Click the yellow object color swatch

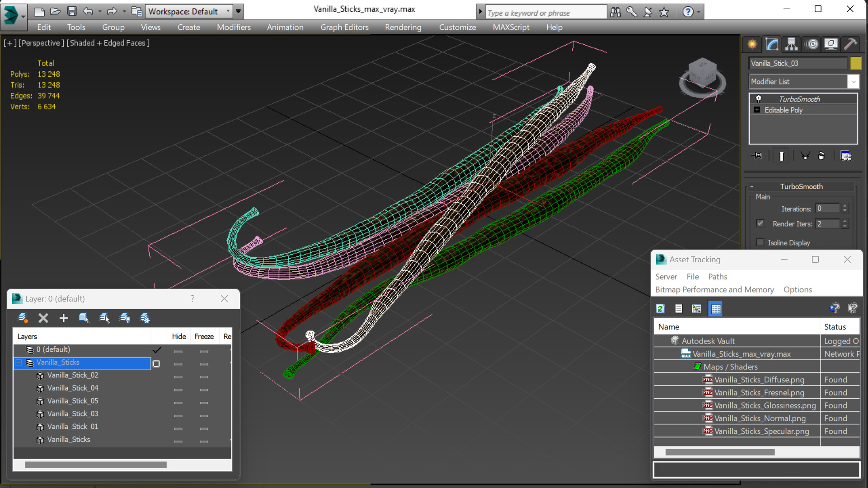[855, 63]
